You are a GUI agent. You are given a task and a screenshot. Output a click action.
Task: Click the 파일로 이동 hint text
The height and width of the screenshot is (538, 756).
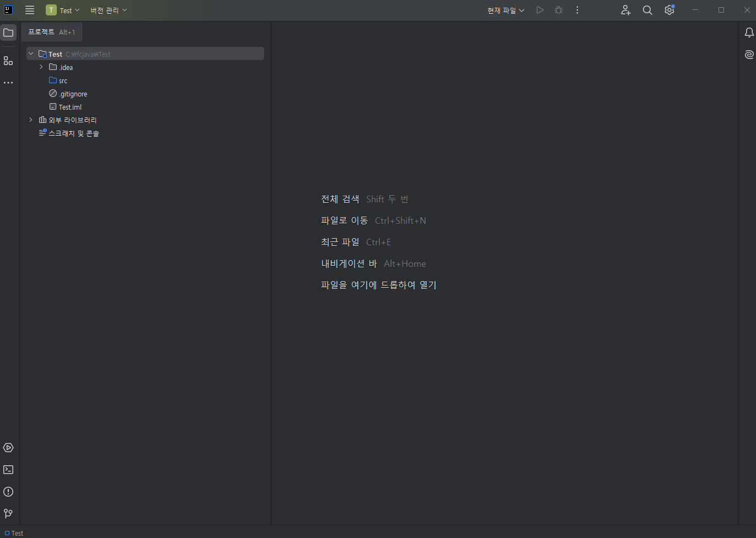[345, 220]
